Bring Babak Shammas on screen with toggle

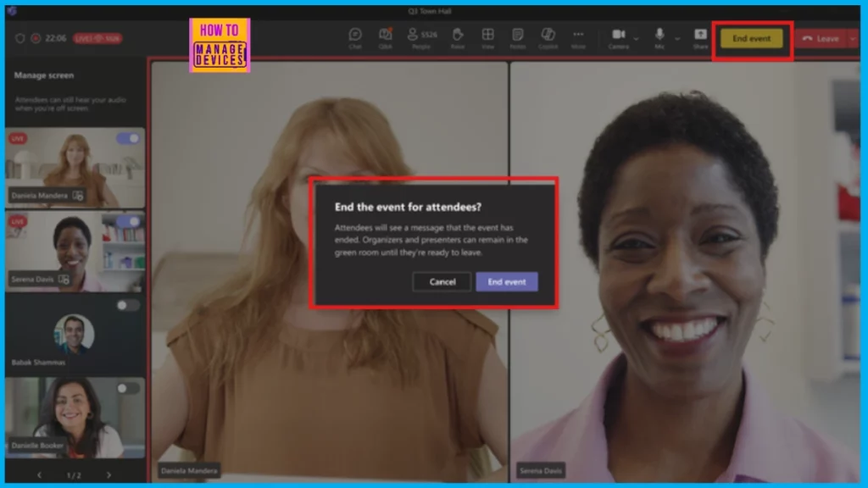(x=128, y=305)
